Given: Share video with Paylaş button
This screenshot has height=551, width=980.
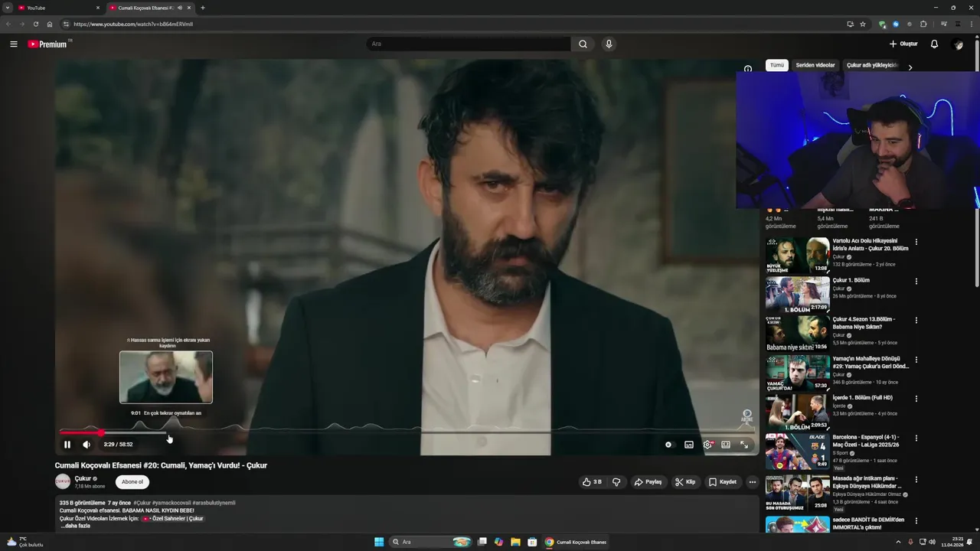Looking at the screenshot, I should [648, 482].
